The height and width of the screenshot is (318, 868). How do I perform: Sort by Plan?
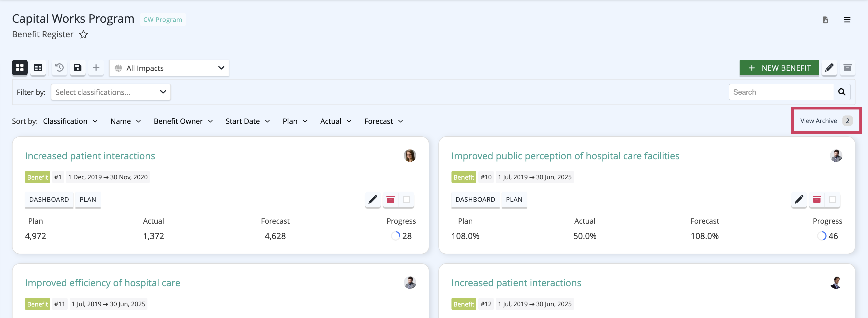coord(295,121)
